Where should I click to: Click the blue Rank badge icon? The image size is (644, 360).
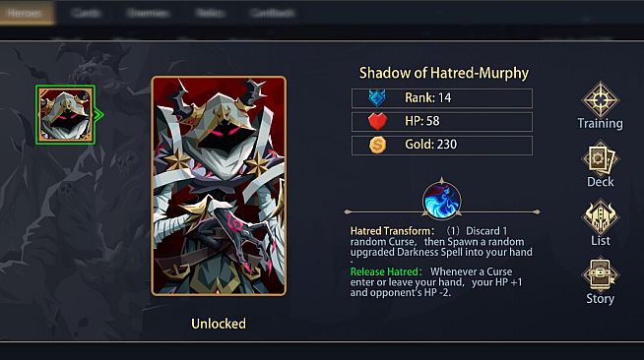pos(377,98)
